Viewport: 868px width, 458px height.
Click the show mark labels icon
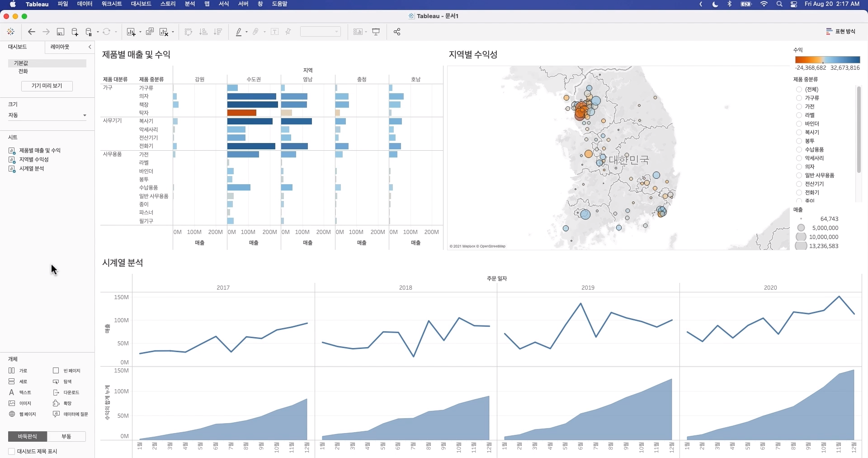click(x=274, y=32)
